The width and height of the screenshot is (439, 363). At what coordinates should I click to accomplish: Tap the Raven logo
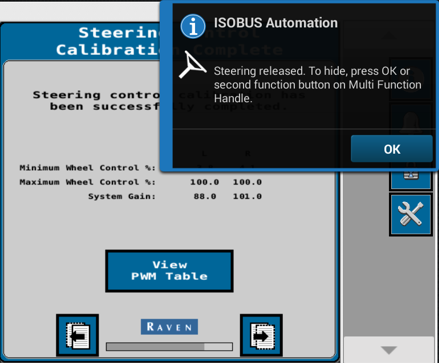(169, 327)
